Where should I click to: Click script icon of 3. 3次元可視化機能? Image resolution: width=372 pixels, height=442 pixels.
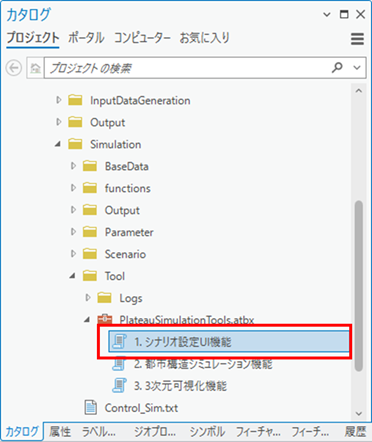[x=119, y=386]
